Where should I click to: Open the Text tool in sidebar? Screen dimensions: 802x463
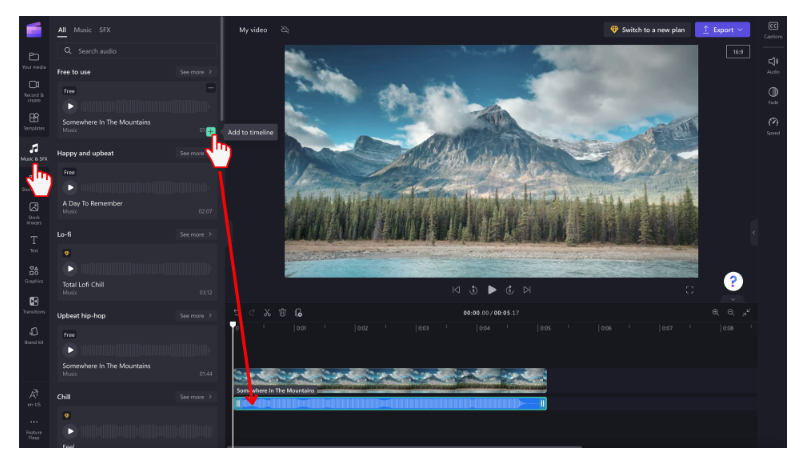pyautogui.click(x=34, y=244)
